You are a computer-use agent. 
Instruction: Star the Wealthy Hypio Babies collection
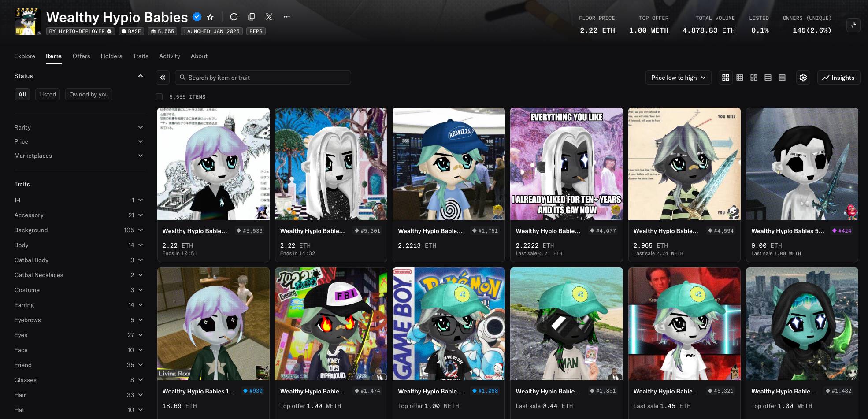(210, 17)
